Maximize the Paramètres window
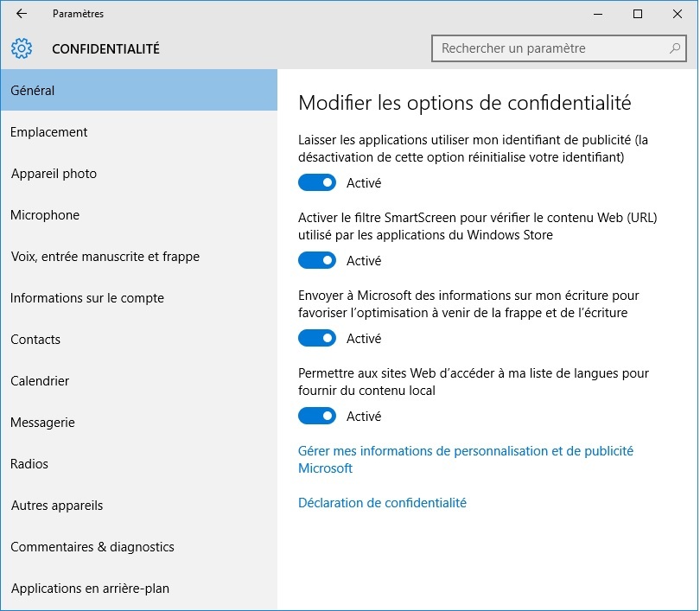This screenshot has width=700, height=611. click(x=638, y=14)
